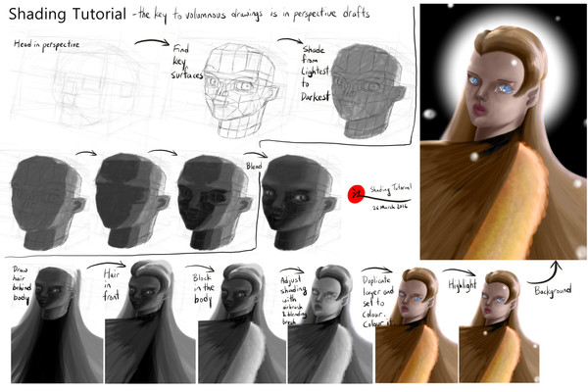Click the "Background" label

[x=553, y=290]
